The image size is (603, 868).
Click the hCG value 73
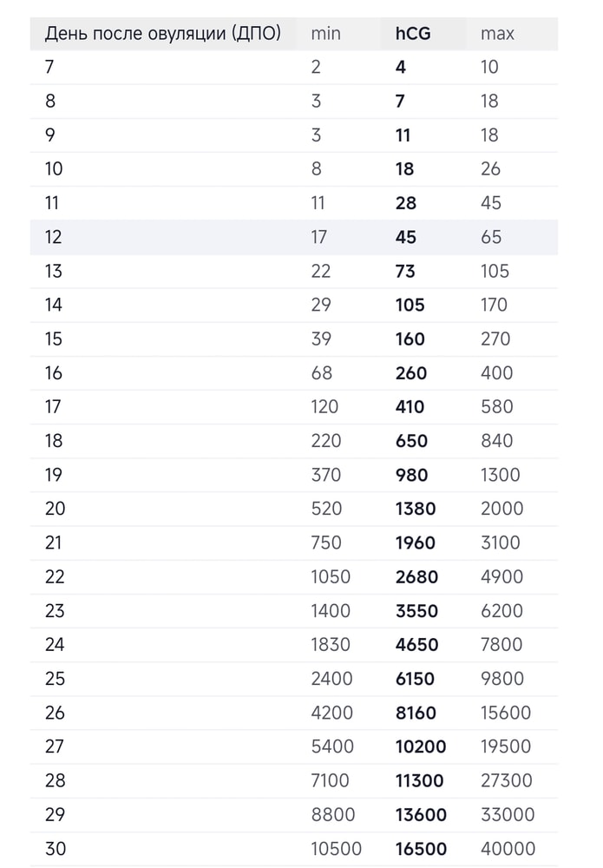405,271
